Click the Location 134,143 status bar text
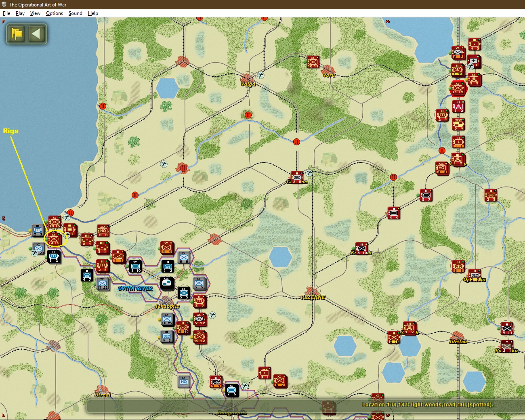Screen dimensions: 525x420 coord(427,404)
